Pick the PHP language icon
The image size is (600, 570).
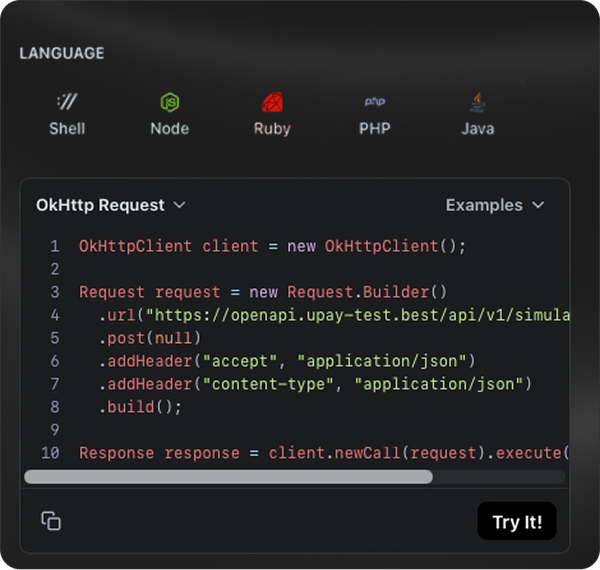(x=375, y=101)
